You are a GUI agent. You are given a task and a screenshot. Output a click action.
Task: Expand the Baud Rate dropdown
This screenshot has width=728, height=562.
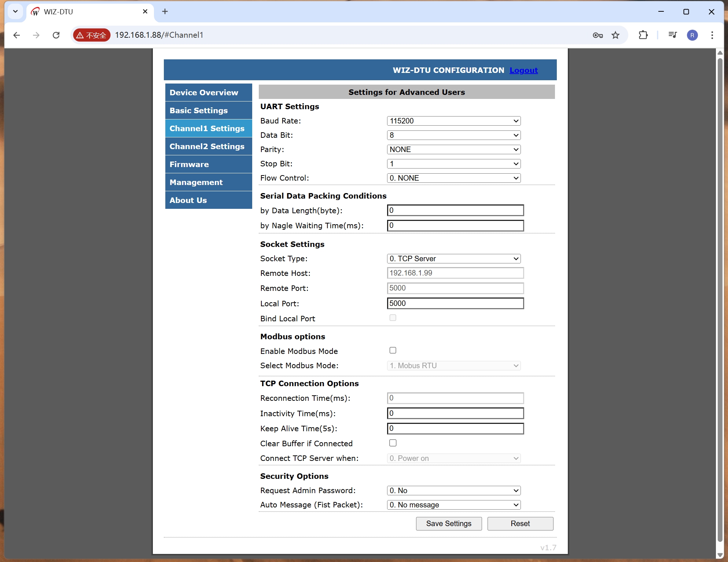point(453,121)
